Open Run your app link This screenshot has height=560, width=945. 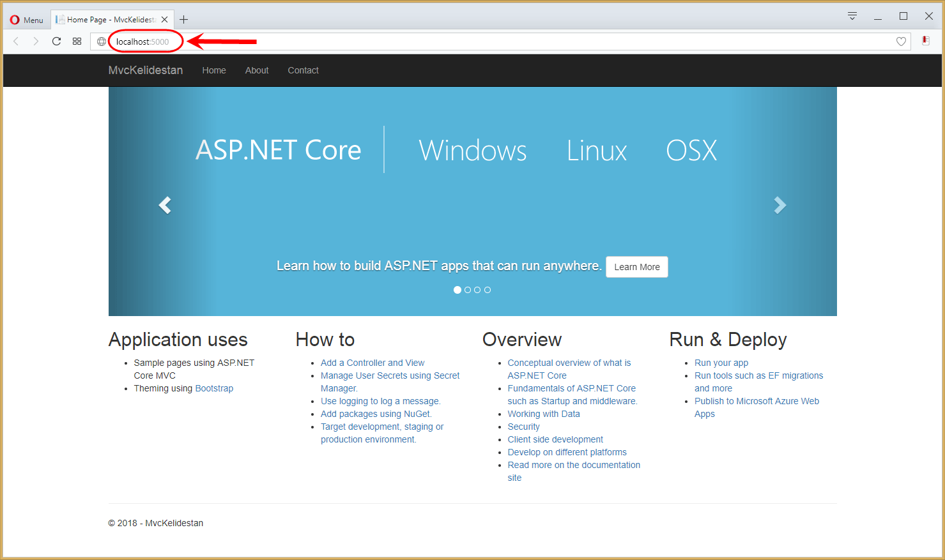point(721,363)
